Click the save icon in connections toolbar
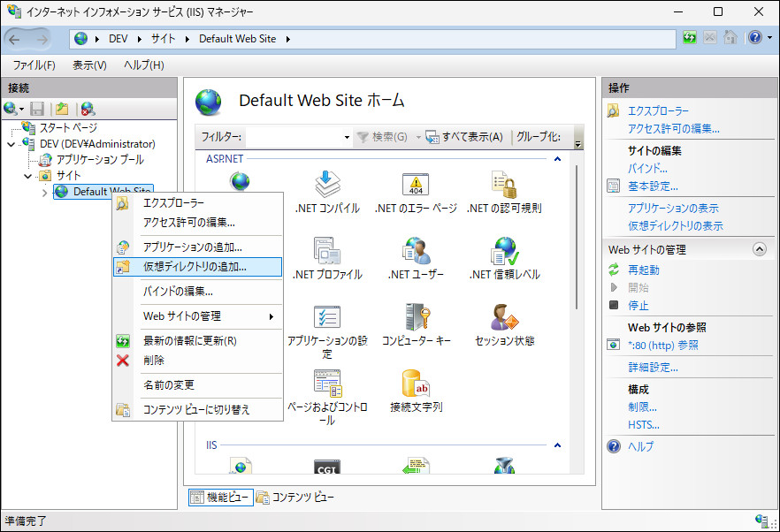 (37, 109)
